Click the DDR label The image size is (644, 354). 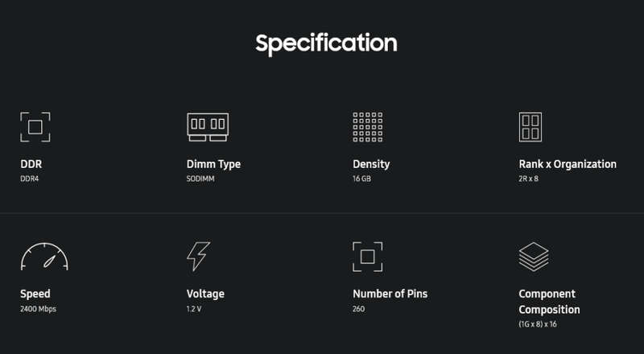(x=31, y=164)
